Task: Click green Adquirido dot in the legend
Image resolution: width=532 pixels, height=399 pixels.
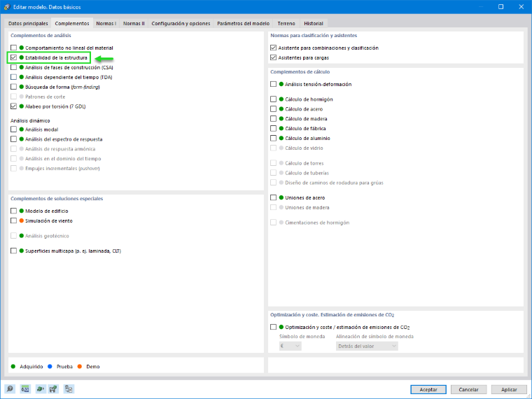Action: (13, 366)
